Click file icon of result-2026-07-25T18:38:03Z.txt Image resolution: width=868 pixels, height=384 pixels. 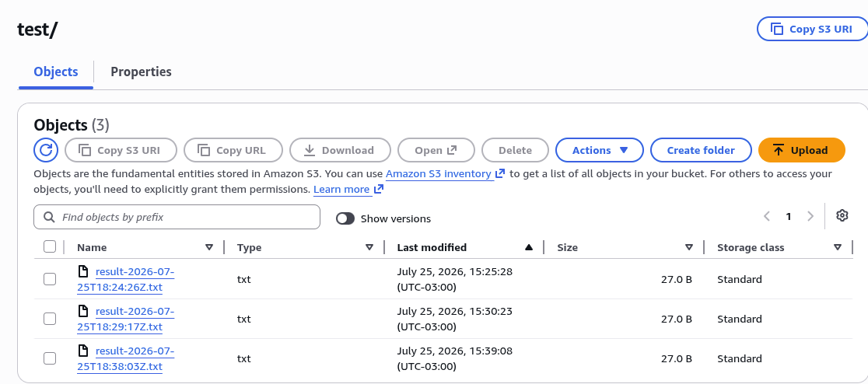click(83, 351)
